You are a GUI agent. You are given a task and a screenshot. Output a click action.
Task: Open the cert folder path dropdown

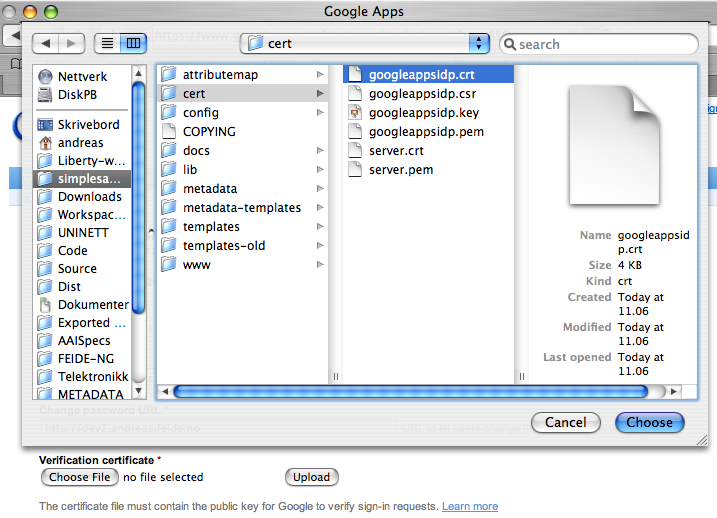pos(365,44)
